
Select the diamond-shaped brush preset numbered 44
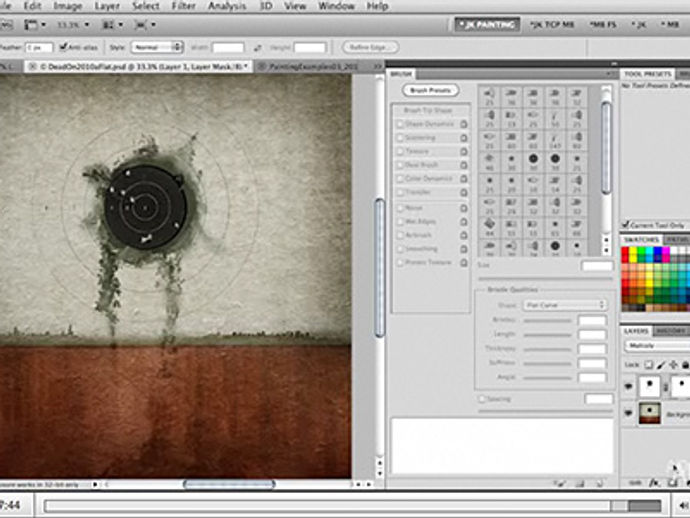(x=489, y=227)
